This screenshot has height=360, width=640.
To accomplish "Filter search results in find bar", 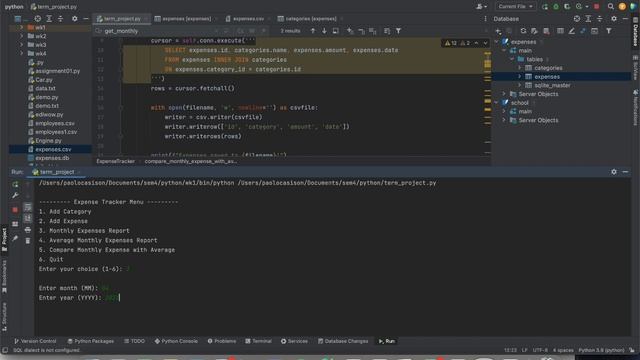I will tap(398, 31).
